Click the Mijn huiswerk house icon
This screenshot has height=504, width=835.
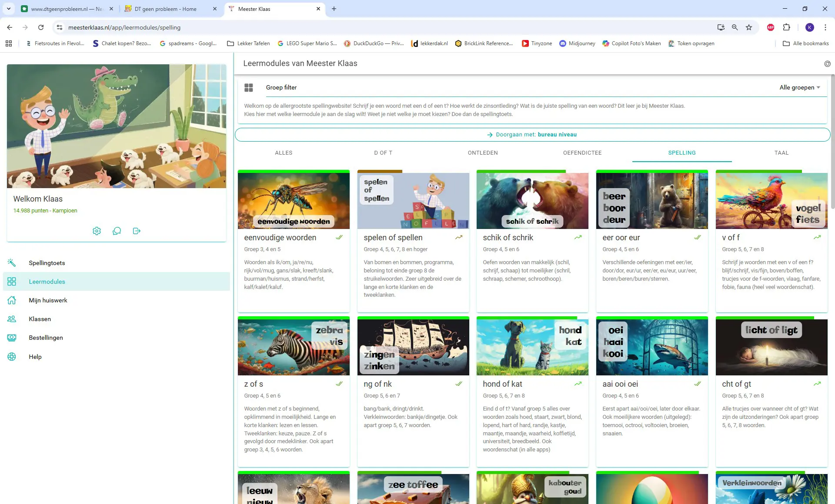pyautogui.click(x=12, y=300)
